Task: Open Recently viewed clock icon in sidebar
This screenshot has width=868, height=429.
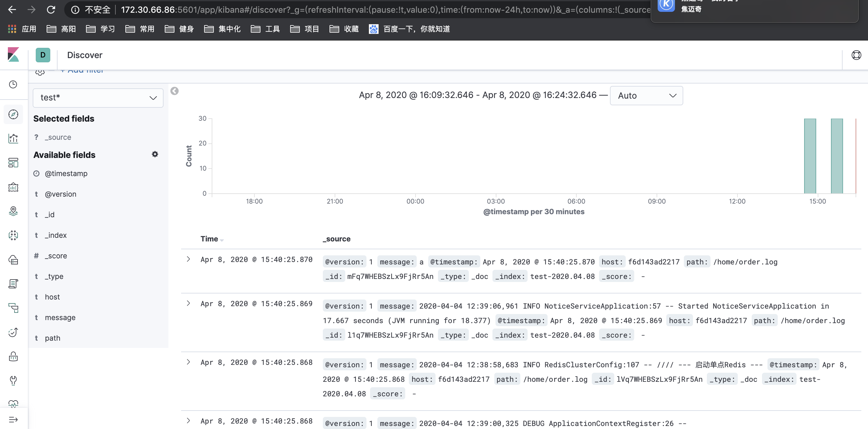Action: [13, 84]
